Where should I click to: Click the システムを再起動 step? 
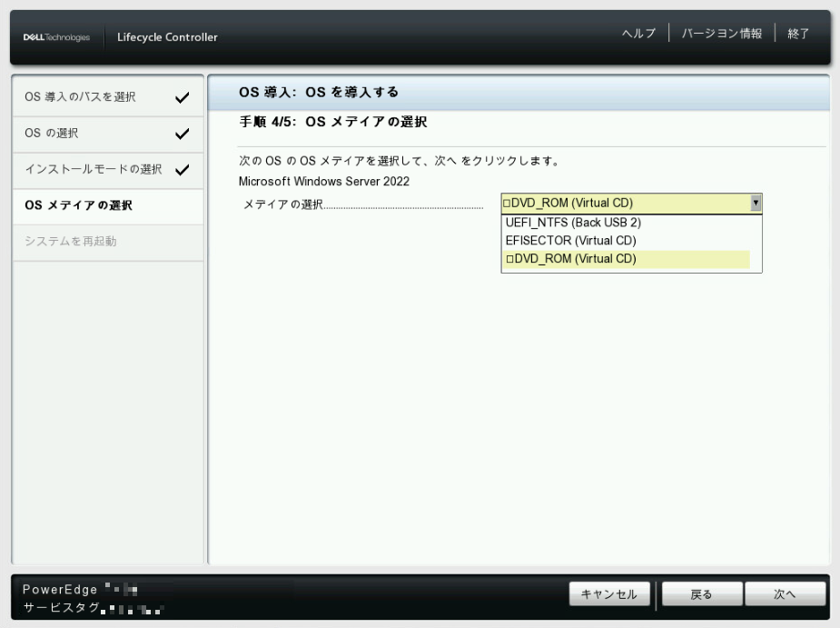(108, 242)
